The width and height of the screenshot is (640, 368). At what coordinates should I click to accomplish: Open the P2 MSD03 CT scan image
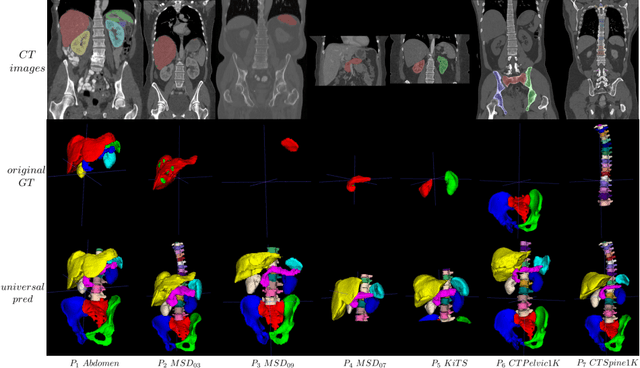[179, 59]
